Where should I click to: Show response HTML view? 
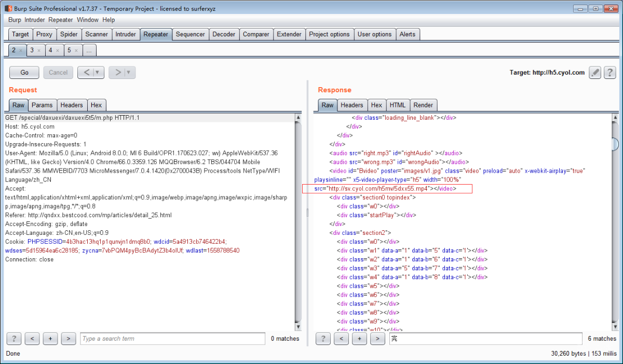(x=398, y=105)
